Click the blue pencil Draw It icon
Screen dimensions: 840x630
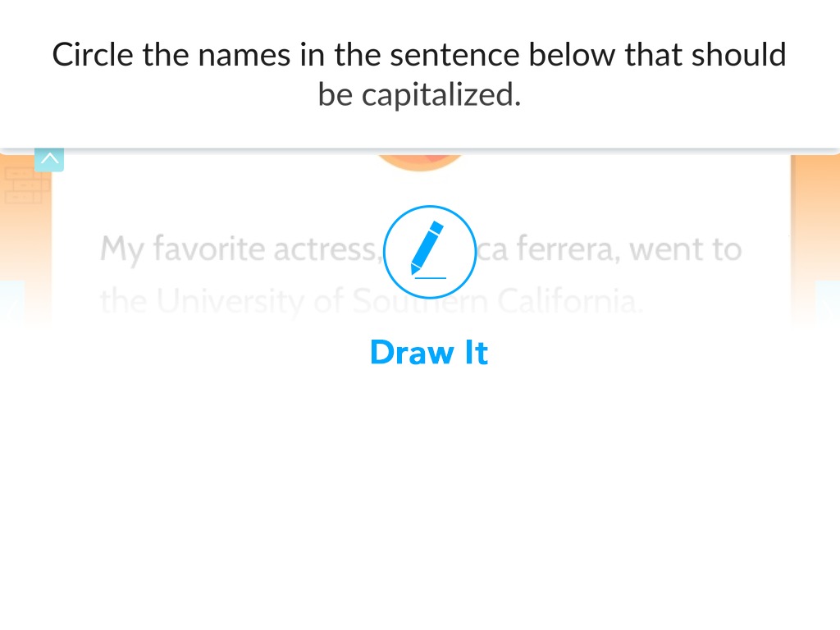430,252
